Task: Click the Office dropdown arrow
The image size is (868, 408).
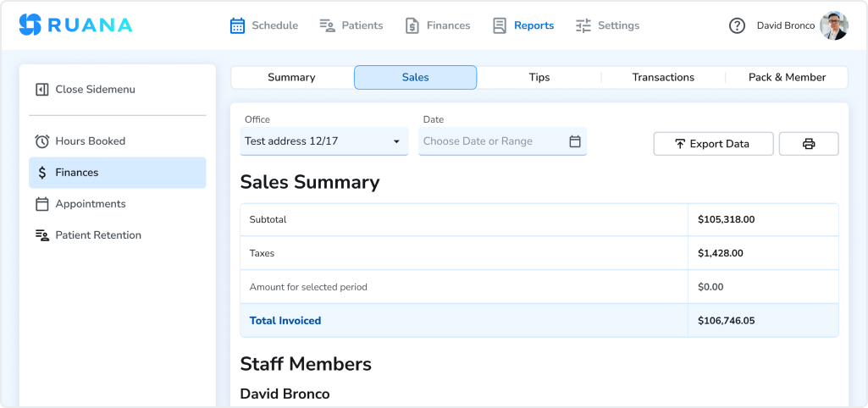Action: click(x=396, y=141)
